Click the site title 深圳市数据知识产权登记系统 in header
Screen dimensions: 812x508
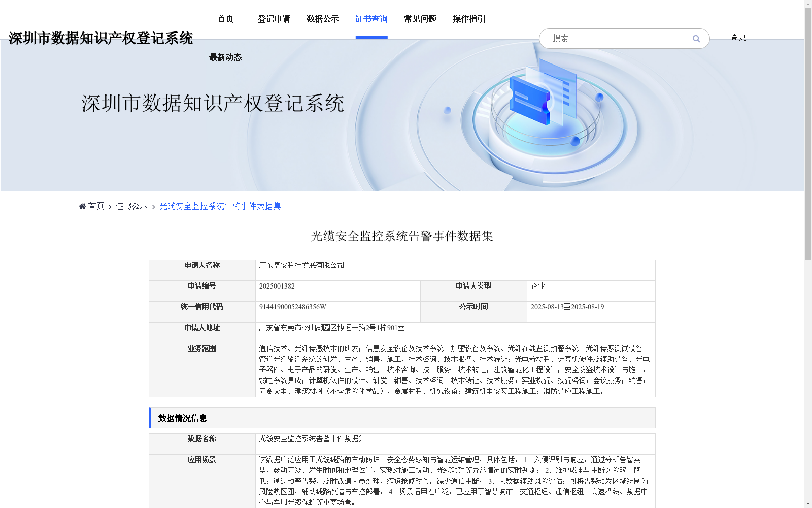click(x=100, y=38)
